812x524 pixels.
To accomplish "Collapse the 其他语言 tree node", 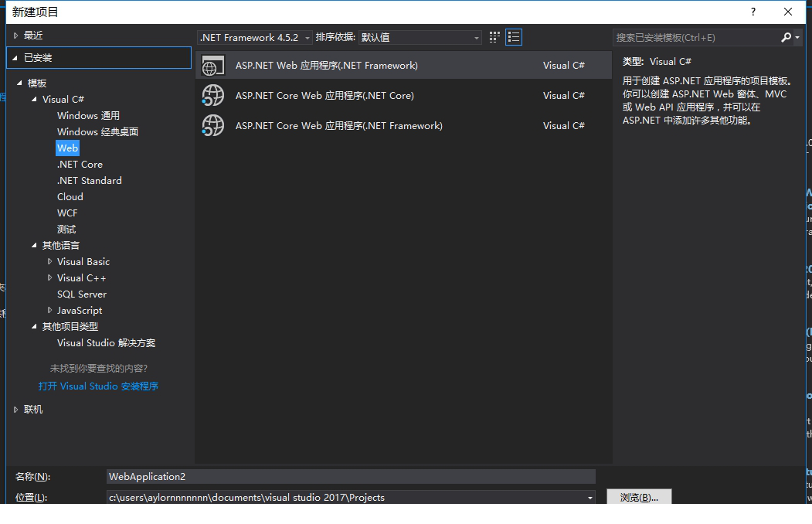I will coord(34,246).
